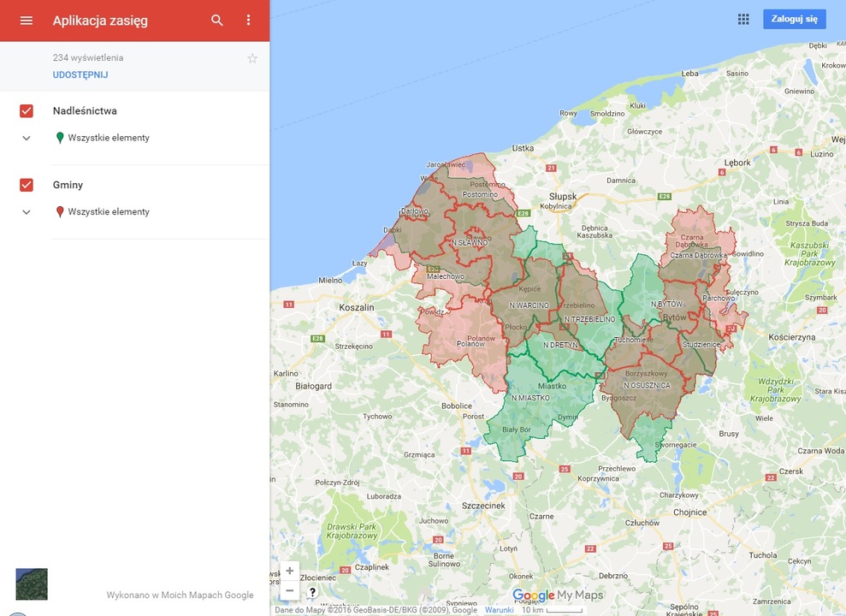Viewport: 846px width, 616px height.
Task: Open the Google apps grid
Action: point(743,19)
